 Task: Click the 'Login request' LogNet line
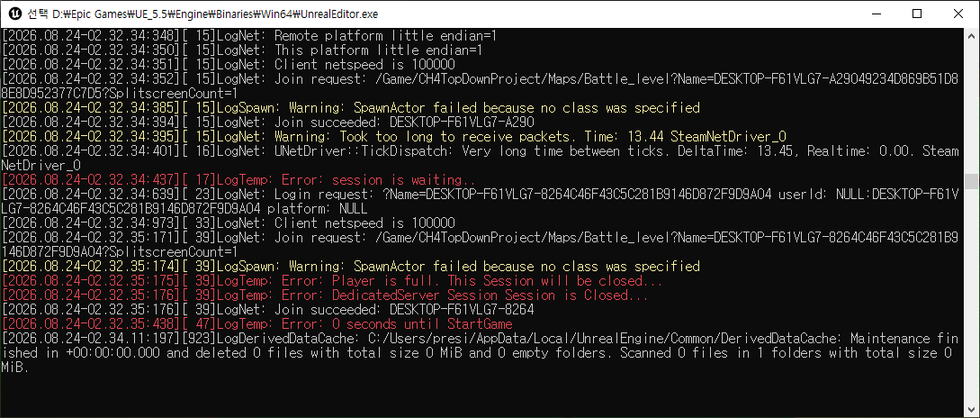(480, 201)
